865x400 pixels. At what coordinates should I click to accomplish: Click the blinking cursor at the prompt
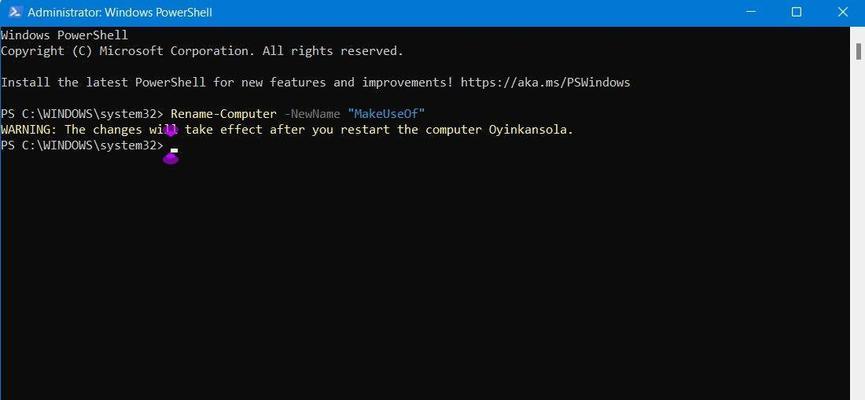click(x=174, y=150)
